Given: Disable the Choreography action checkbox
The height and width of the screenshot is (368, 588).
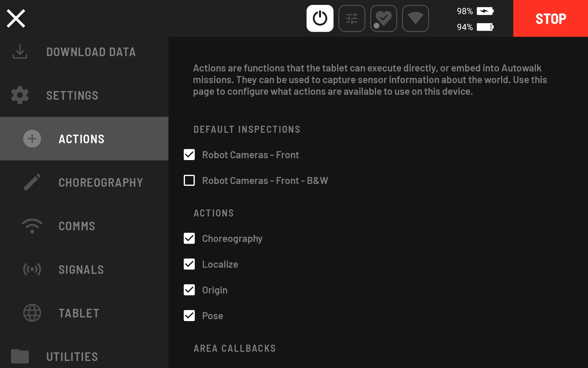Looking at the screenshot, I should pos(189,238).
